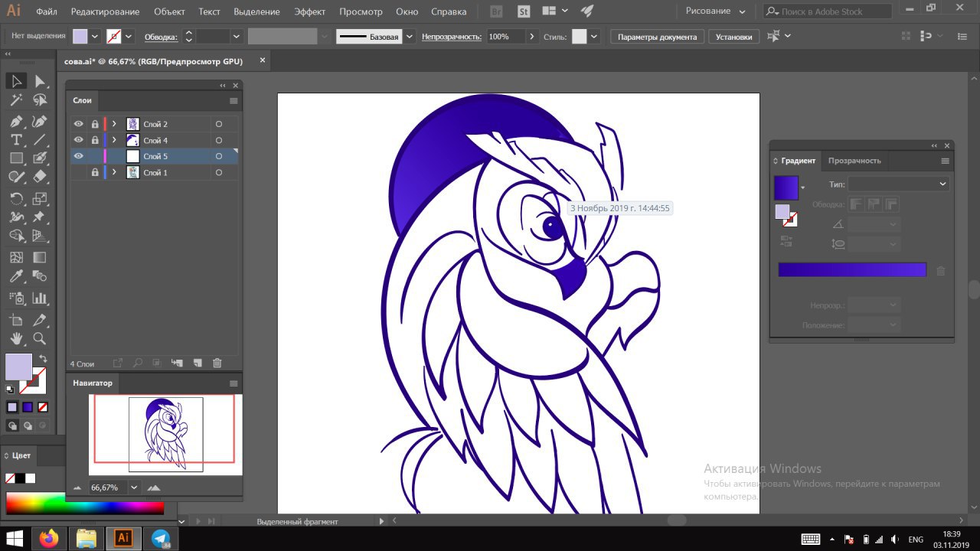Create new sublayer in Layers panel
Screen dimensions: 980x551
pos(177,364)
